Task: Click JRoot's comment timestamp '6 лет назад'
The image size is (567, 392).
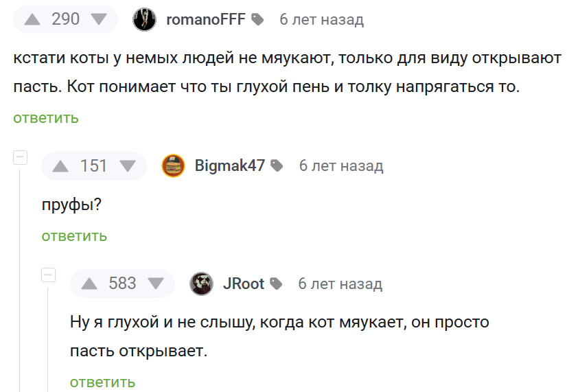Action: click(340, 284)
